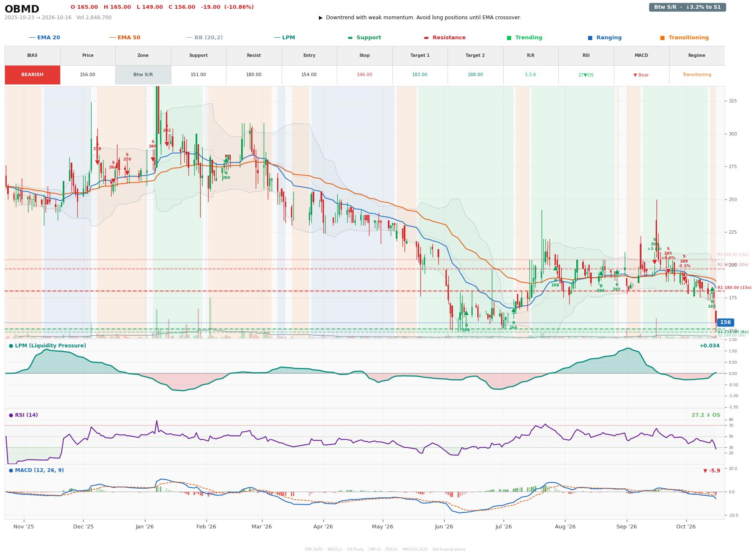Select the R:R column header
The width and height of the screenshot is (756, 556).
531,56
